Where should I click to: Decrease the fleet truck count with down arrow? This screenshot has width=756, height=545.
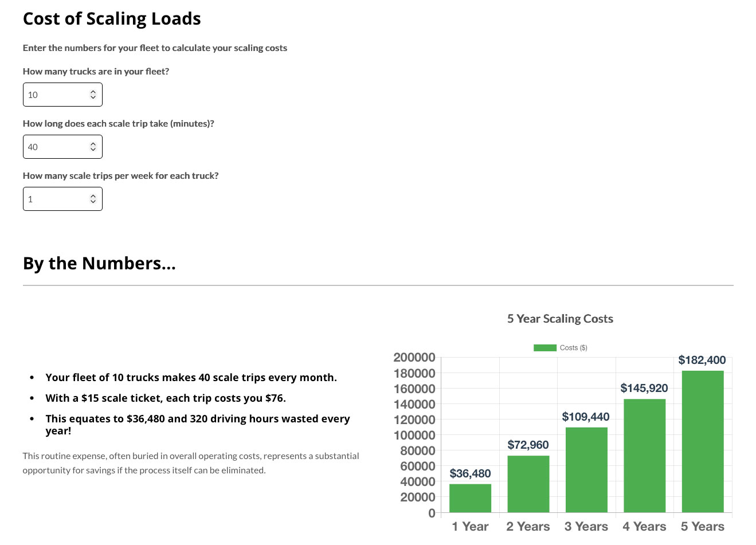pyautogui.click(x=93, y=97)
